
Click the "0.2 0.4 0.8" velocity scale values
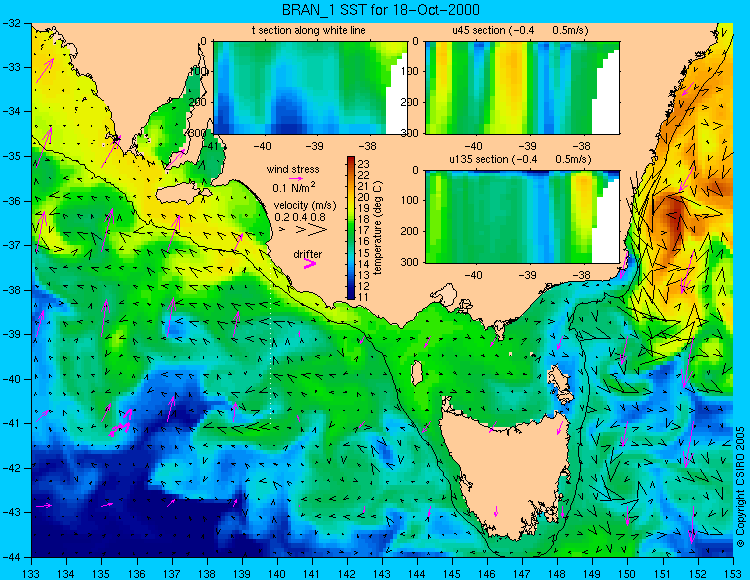coord(300,217)
